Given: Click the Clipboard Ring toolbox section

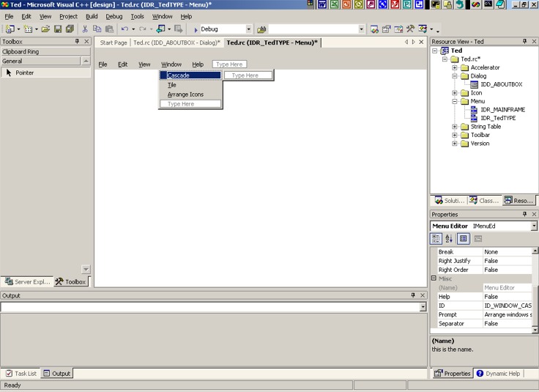Looking at the screenshot, I should (45, 51).
